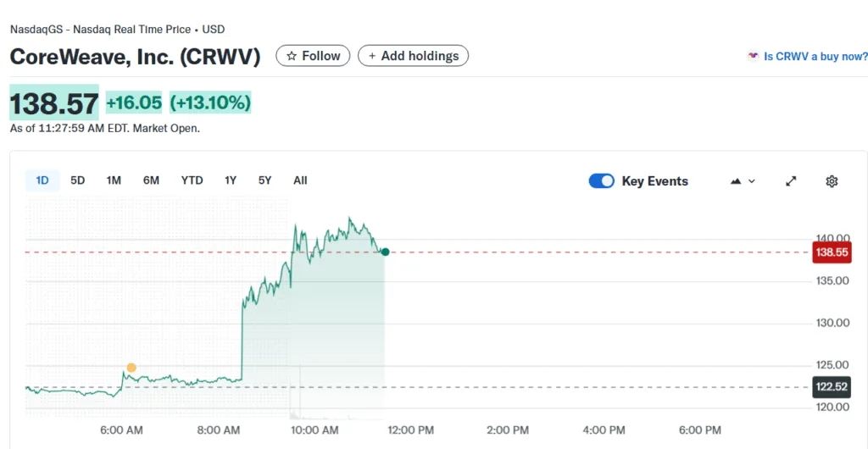Select the 1D time range tab
868x449 pixels.
[42, 180]
